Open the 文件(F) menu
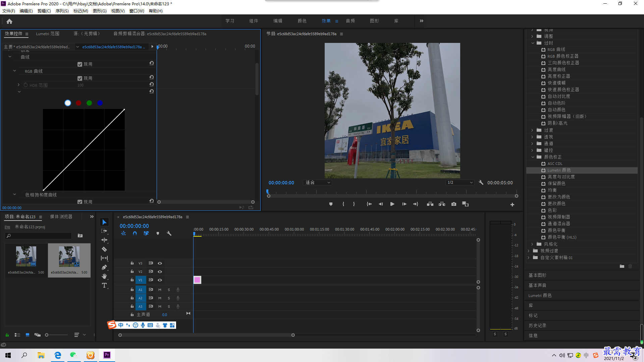Image resolution: width=644 pixels, height=362 pixels. pos(9,11)
